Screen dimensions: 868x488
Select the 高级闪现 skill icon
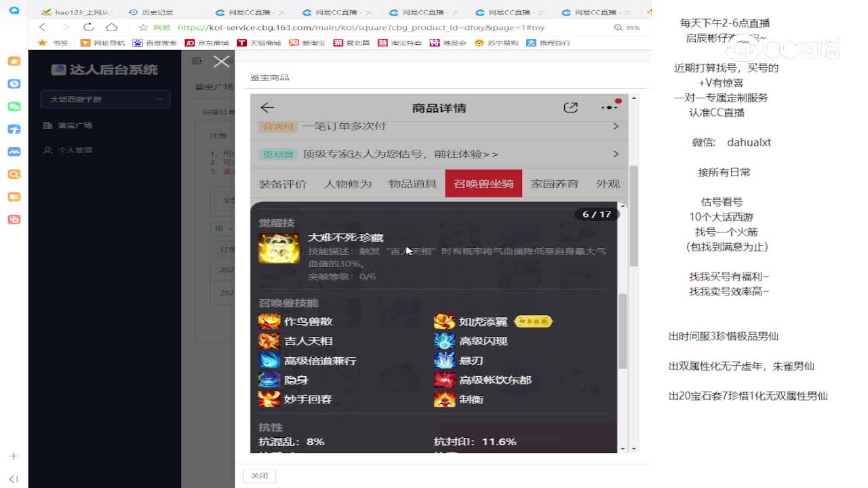[444, 341]
